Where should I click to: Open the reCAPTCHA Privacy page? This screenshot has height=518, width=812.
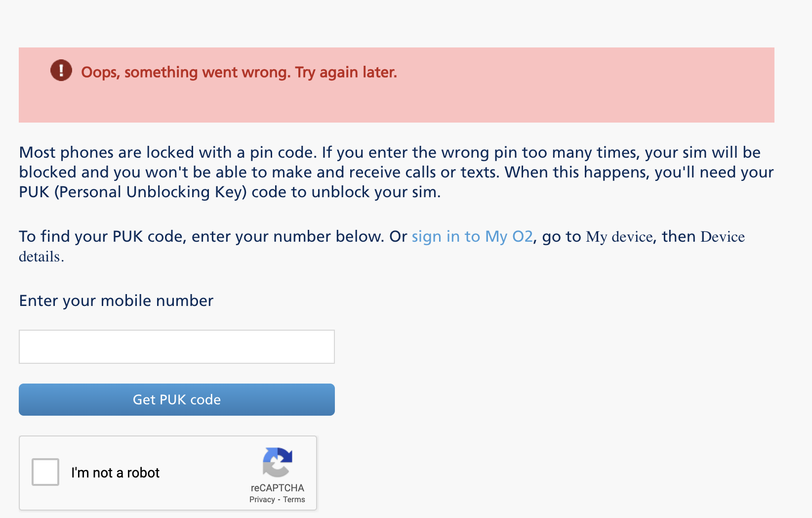click(x=262, y=499)
